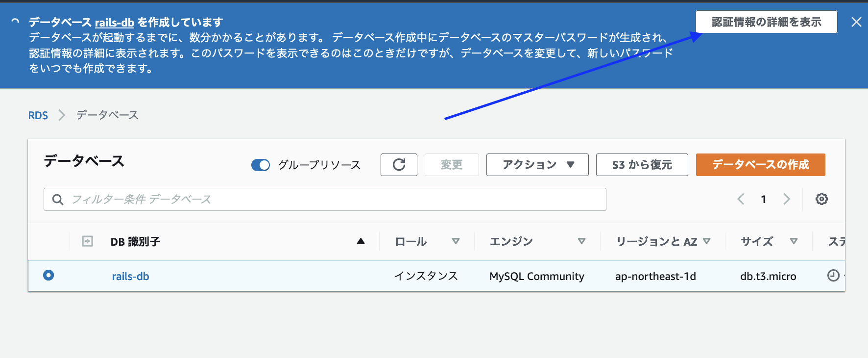Click the MySQL Community engine cell
The height and width of the screenshot is (358, 868).
click(x=537, y=276)
